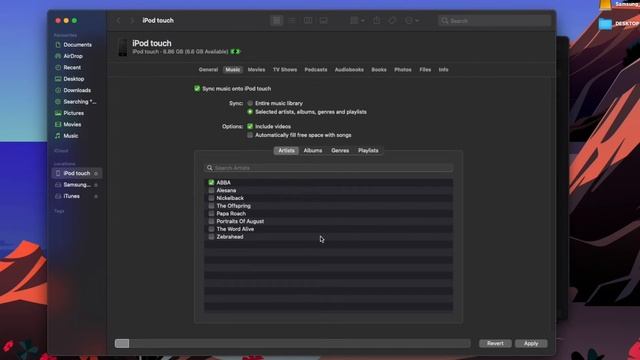Click the Tags toolbar icon

[392, 20]
